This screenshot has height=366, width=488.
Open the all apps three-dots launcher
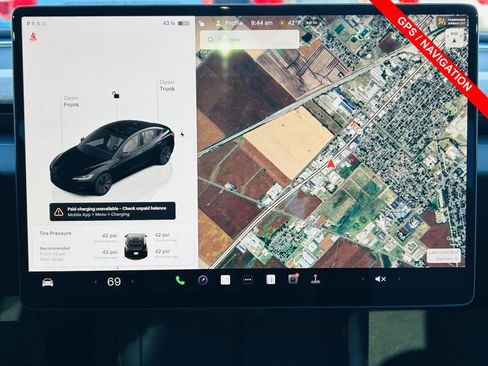tap(248, 280)
